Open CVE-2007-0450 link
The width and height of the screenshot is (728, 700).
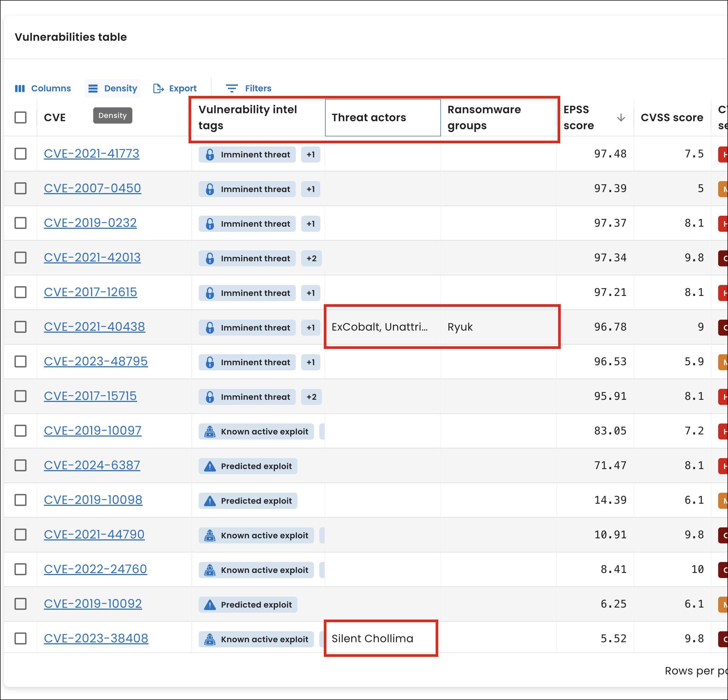pyautogui.click(x=92, y=188)
